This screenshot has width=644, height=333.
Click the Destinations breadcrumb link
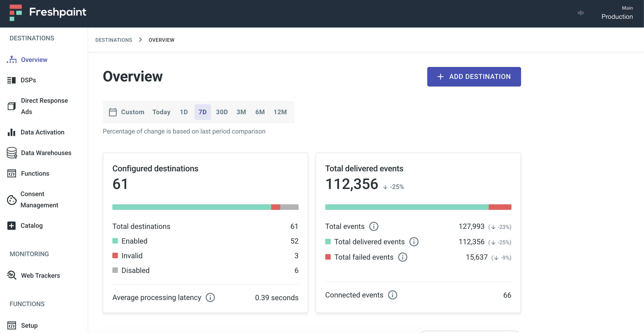tap(114, 40)
